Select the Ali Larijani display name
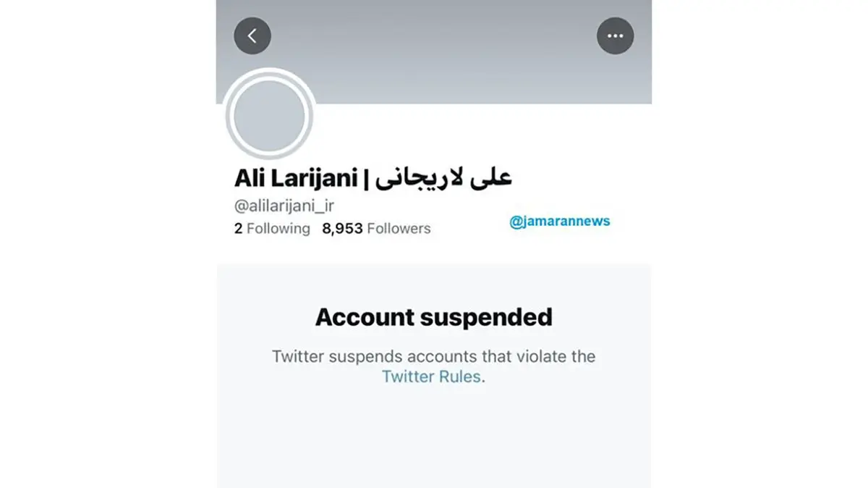Image resolution: width=868 pixels, height=488 pixels. click(295, 178)
